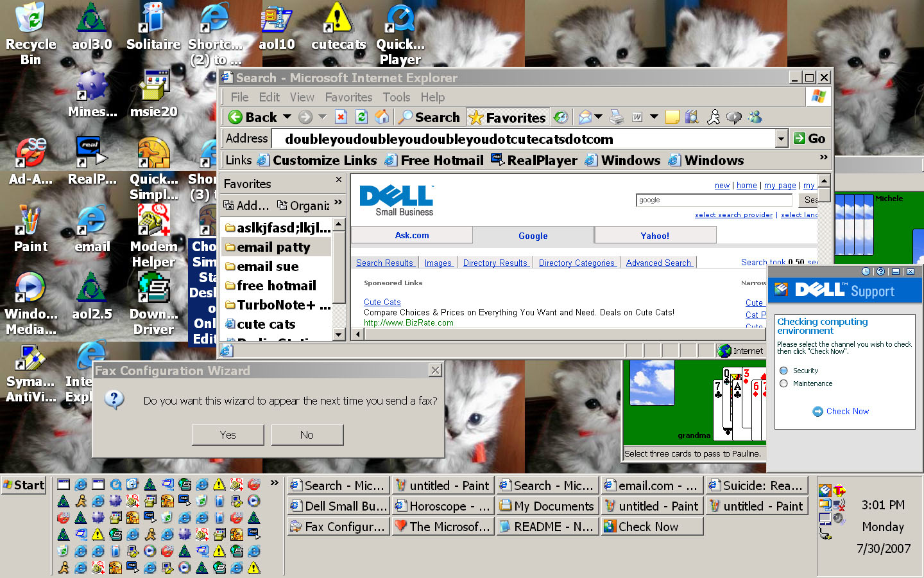The width and height of the screenshot is (924, 578).
Task: Click the Dell search text field
Action: point(714,200)
